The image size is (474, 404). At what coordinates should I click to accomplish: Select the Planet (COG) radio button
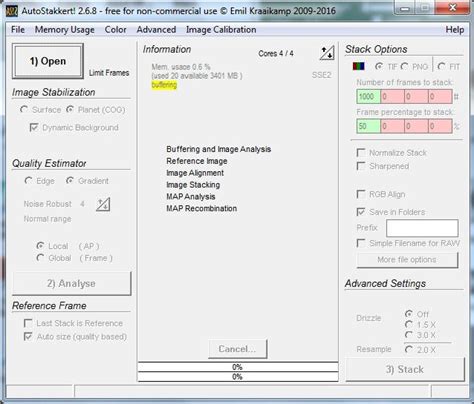pos(70,109)
